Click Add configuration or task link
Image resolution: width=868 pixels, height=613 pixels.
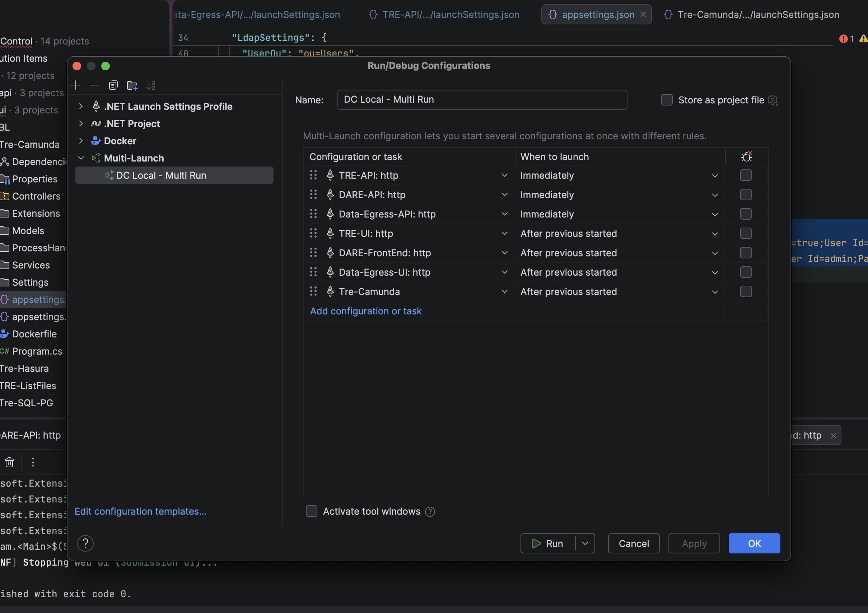coord(365,311)
